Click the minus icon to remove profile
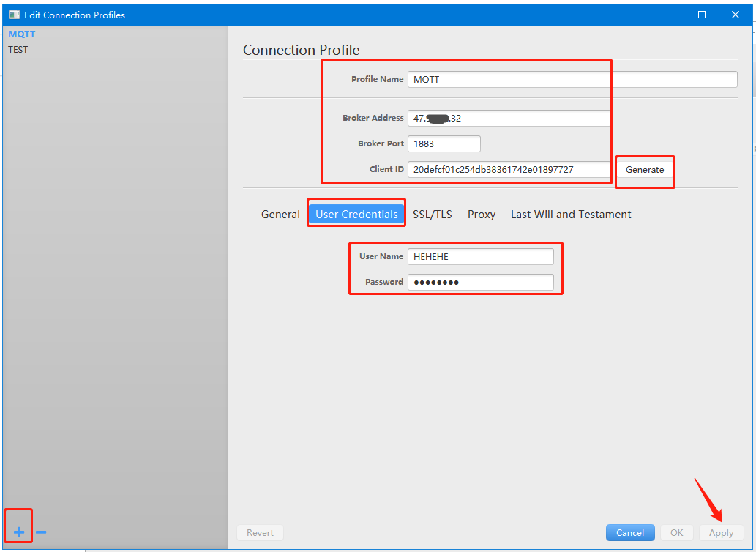Viewport: 756px width, 552px height. tap(41, 532)
